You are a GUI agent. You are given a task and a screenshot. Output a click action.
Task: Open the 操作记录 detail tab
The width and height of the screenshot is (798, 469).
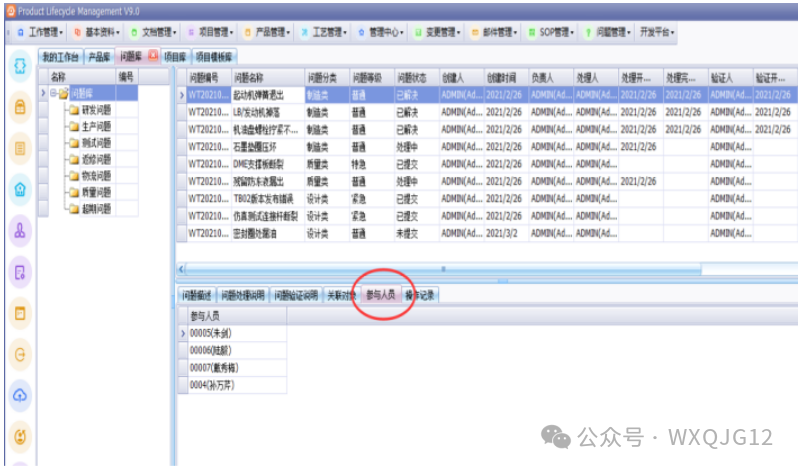point(420,295)
